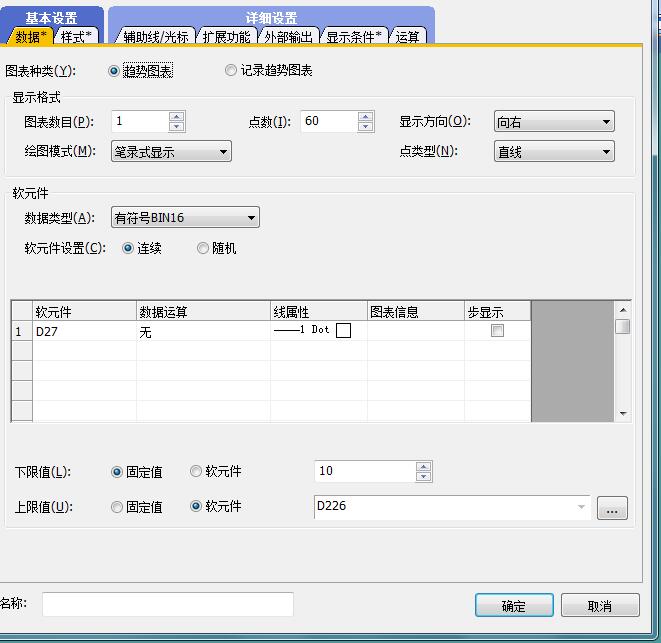
Task: Click into the 名称 text field
Action: click(167, 604)
